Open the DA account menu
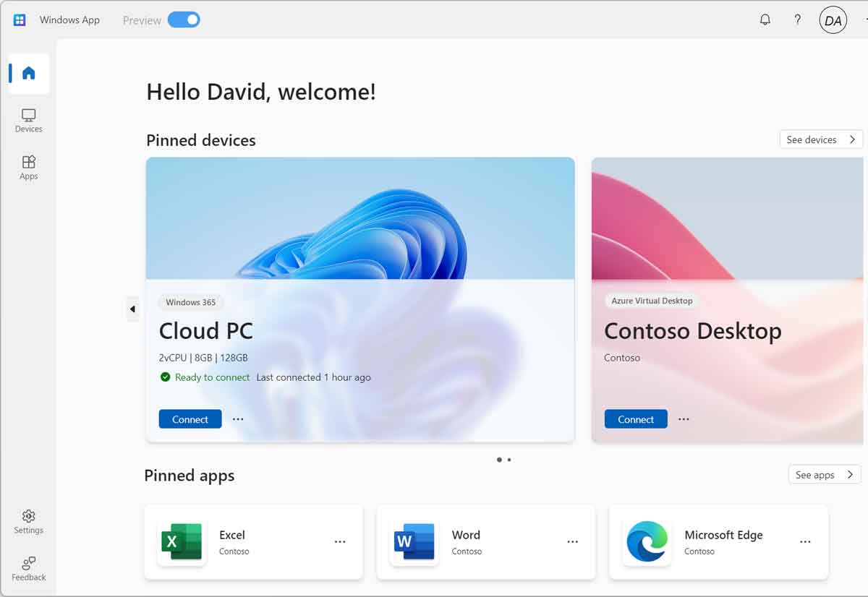 point(833,20)
